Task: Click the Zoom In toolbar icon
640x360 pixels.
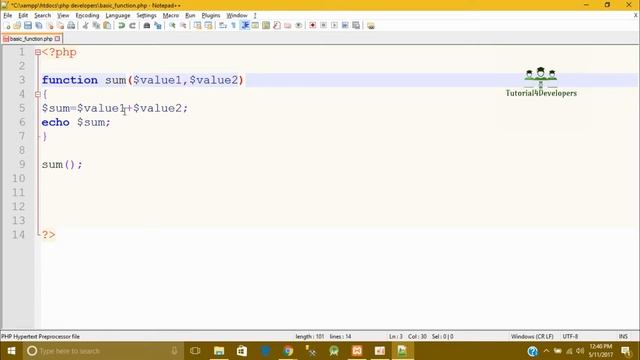Action: pyautogui.click(x=172, y=26)
